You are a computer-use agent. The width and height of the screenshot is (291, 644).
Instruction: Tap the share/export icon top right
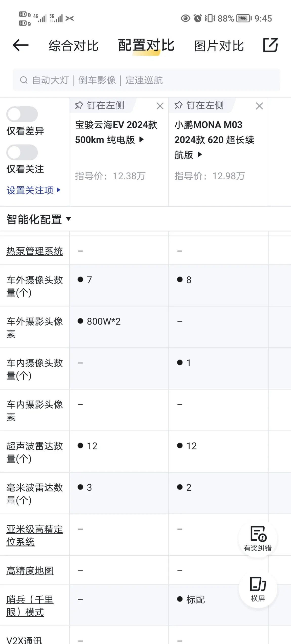270,45
